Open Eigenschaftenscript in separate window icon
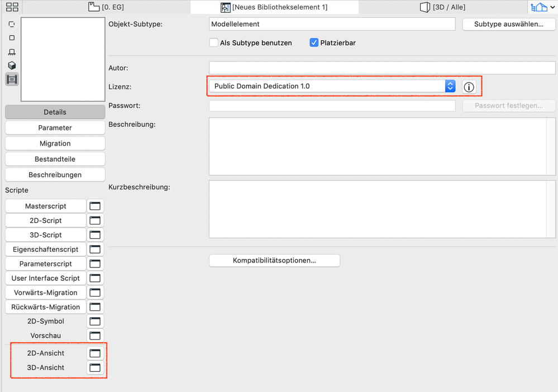558x392 pixels. click(95, 250)
